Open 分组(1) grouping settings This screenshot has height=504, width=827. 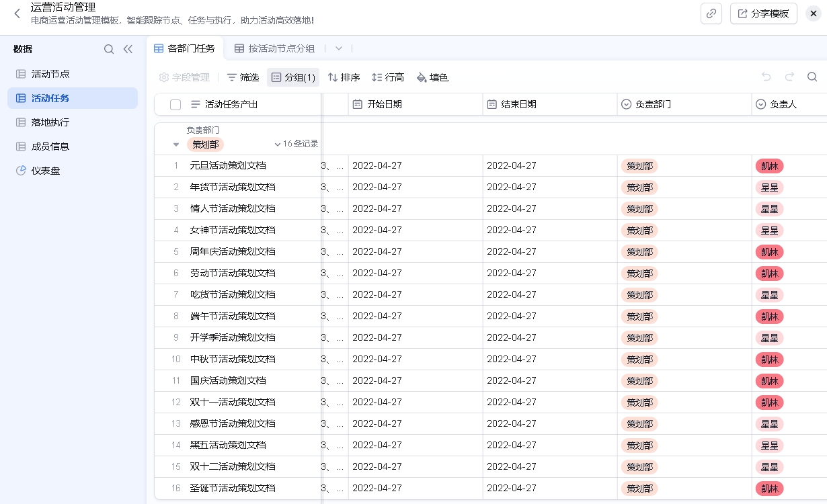point(293,77)
